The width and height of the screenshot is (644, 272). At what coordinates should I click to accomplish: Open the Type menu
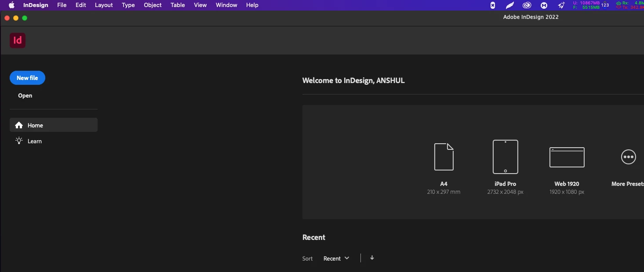click(128, 5)
